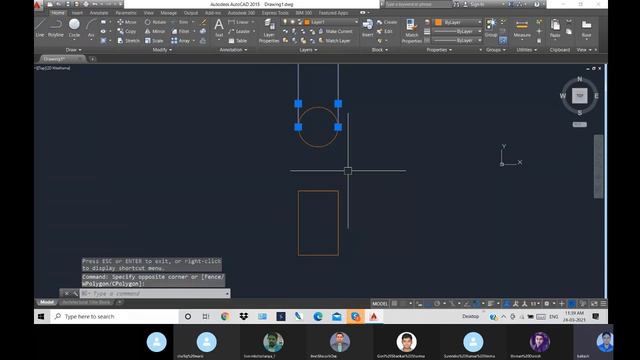Click Match Properties tool
640x360 pixels.
click(411, 31)
